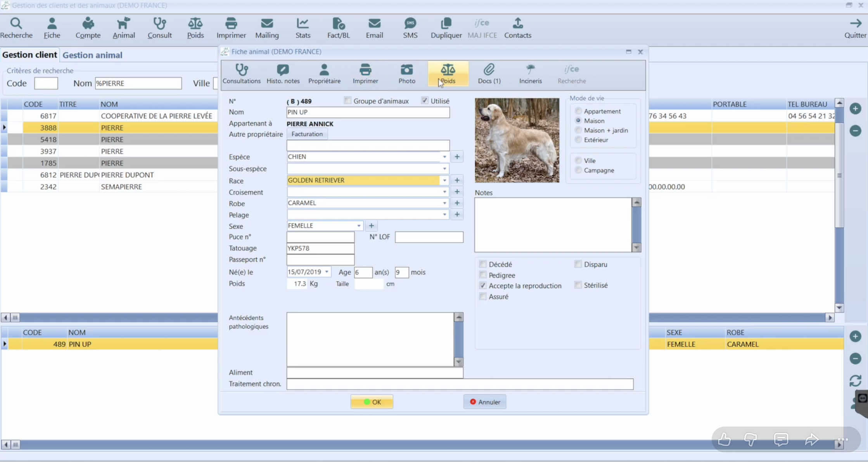This screenshot has height=462, width=868.
Task: Toggle the Stérilisé checkbox
Action: [x=578, y=285]
